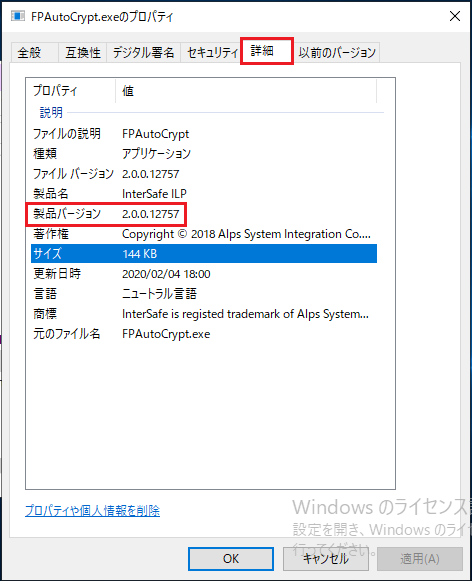Image resolution: width=472 pixels, height=581 pixels.
Task: Select the 詳細 tab
Action: pyautogui.click(x=267, y=51)
